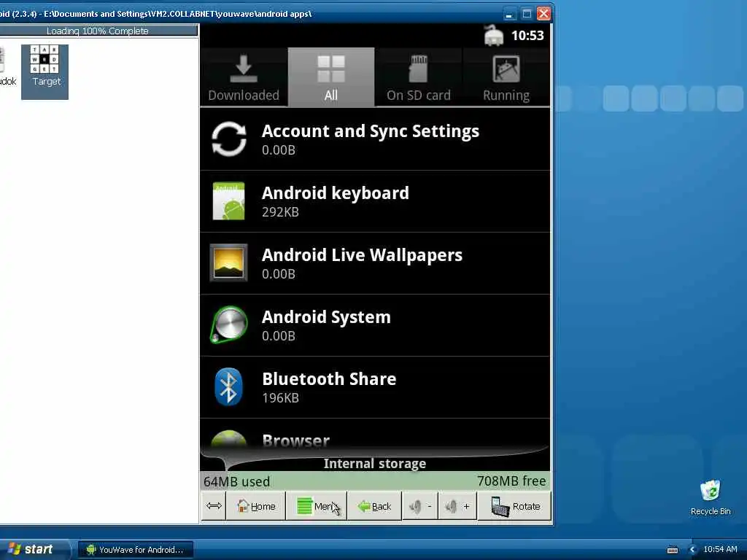This screenshot has height=560, width=747.
Task: Click the Back button in YouWave toolbar
Action: pos(374,506)
